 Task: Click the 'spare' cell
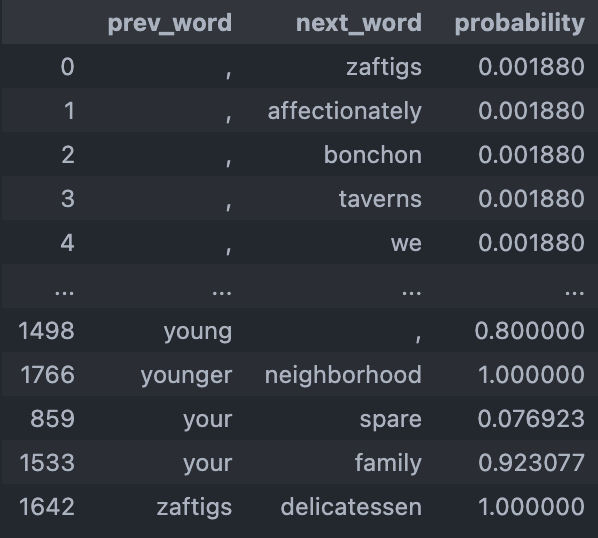[x=391, y=420]
